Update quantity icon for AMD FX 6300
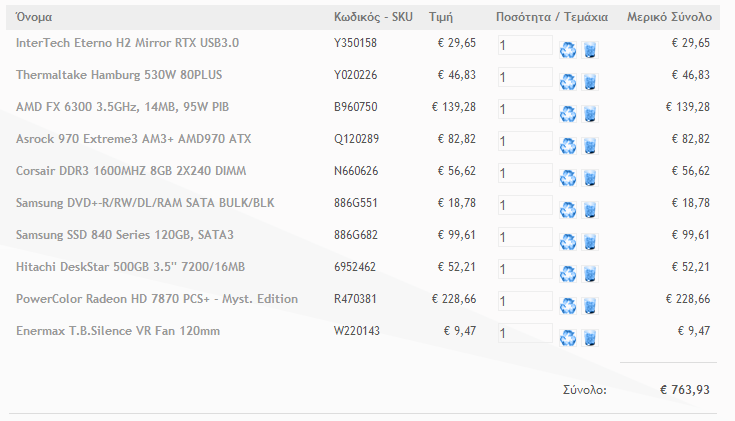735x421 pixels. coord(568,114)
